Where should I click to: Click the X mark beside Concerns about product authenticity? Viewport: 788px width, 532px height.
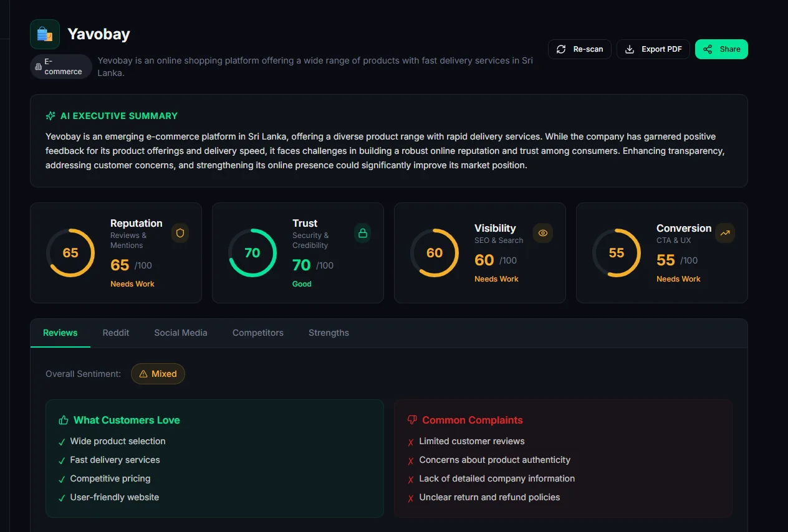411,461
